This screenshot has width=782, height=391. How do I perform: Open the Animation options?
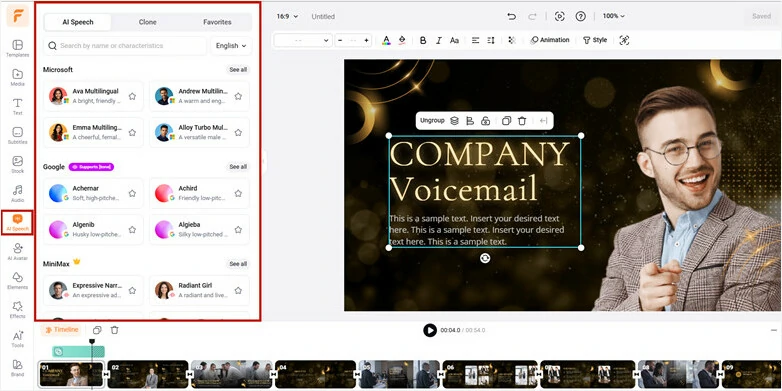click(550, 40)
